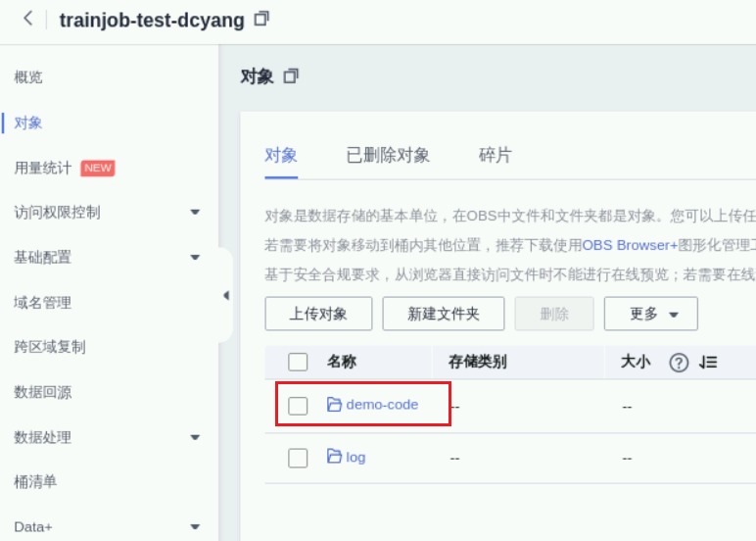
Task: Tick the select-all checkbox in the table header
Action: 298,362
